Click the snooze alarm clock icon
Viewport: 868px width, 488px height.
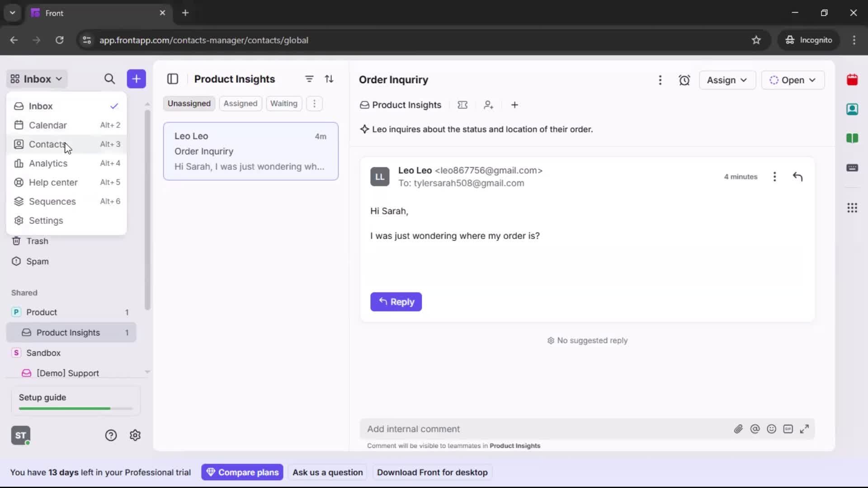click(684, 80)
